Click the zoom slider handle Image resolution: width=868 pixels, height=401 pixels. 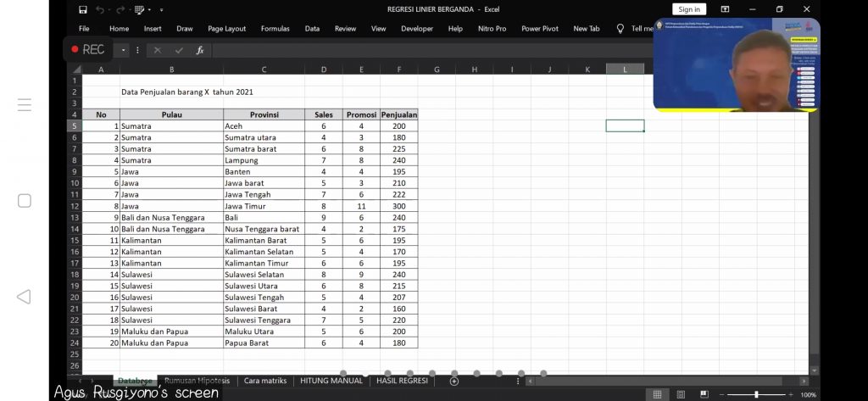[x=756, y=394]
